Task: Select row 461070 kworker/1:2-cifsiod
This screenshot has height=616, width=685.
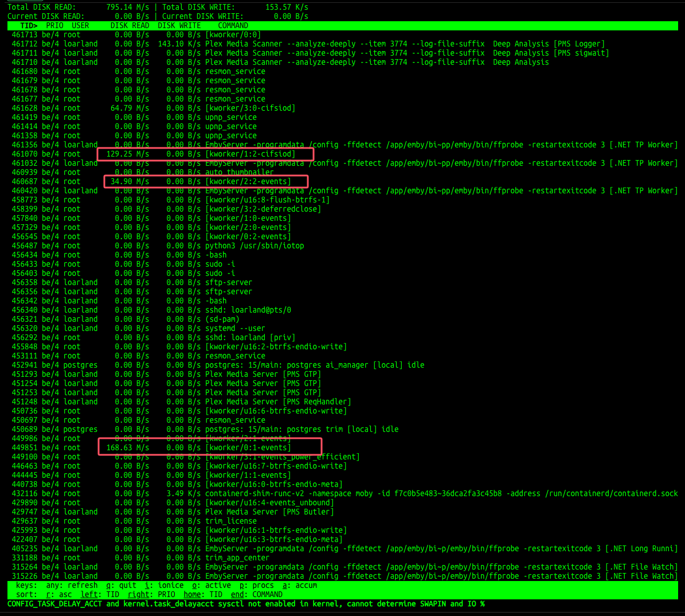Action: coord(343,154)
